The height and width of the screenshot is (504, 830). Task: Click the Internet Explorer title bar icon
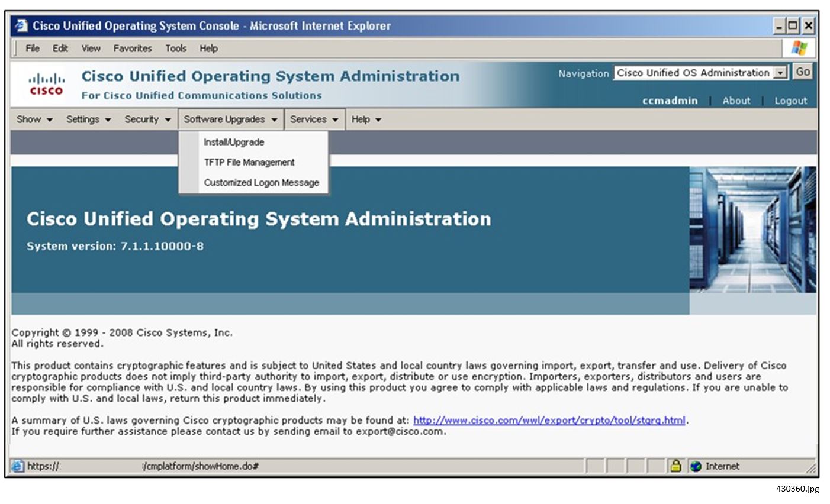22,26
